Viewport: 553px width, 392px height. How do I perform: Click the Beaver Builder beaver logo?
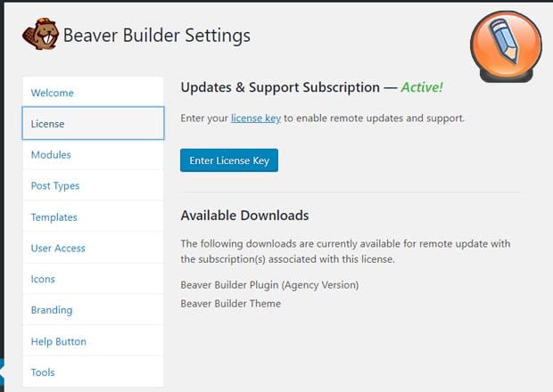click(x=40, y=34)
